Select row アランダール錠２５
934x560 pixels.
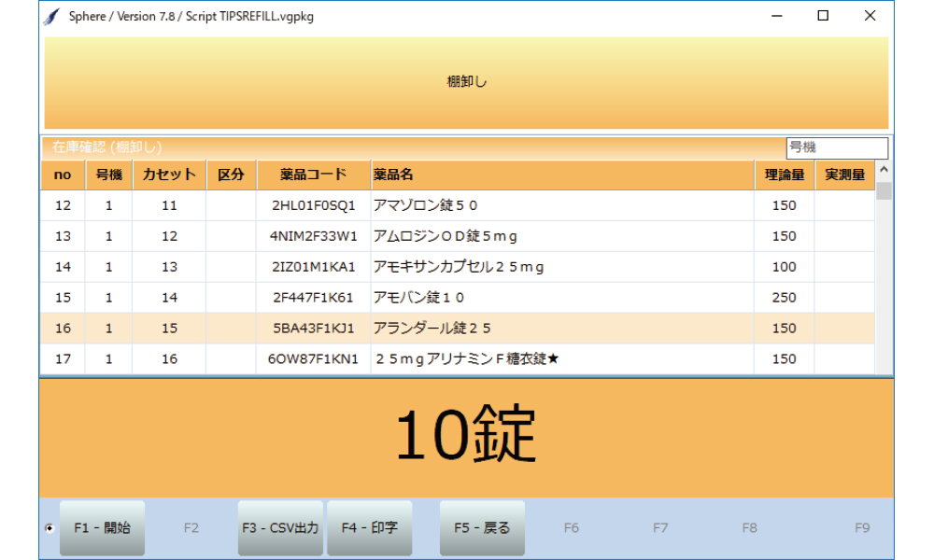tap(458, 329)
